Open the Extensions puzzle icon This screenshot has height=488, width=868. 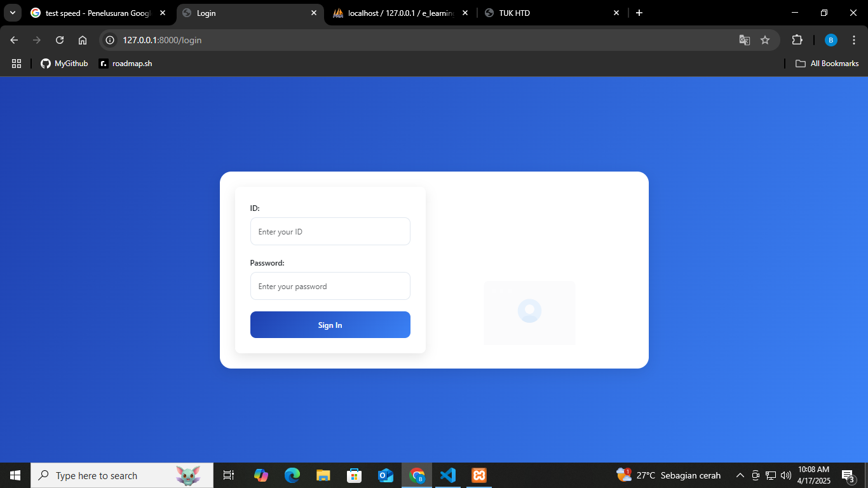[x=797, y=40]
